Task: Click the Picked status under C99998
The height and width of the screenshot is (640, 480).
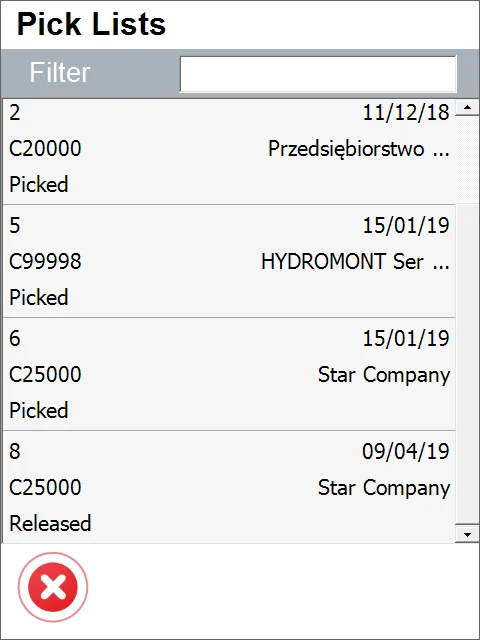Action: coord(39,297)
